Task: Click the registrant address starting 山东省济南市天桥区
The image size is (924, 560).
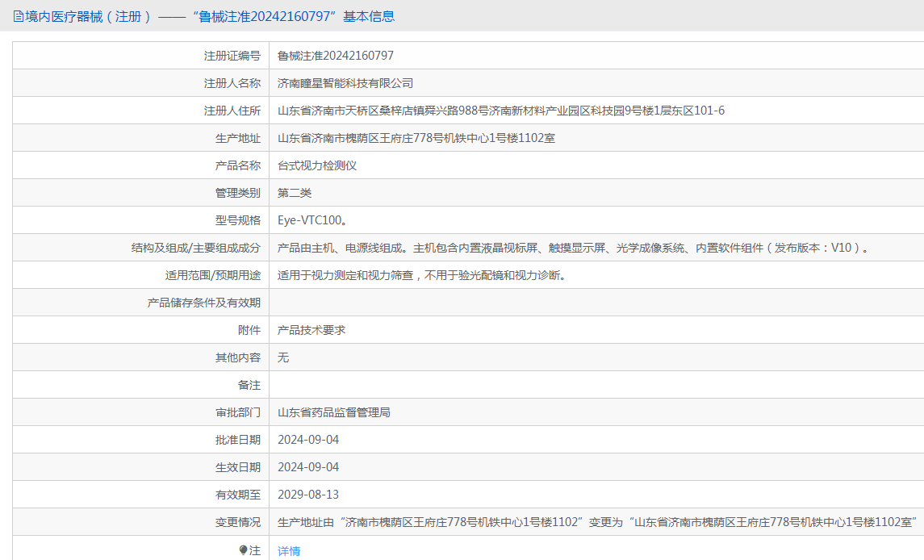Action: click(501, 111)
